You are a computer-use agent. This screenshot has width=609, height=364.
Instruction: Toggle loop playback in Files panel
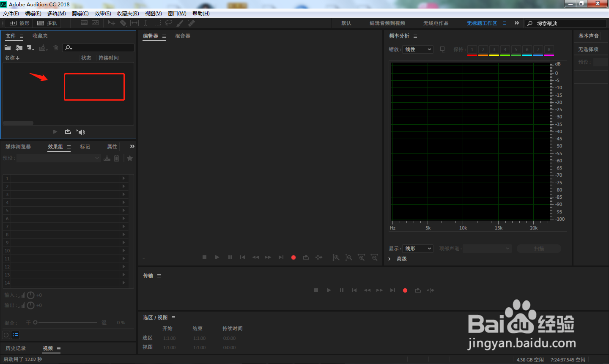68,132
